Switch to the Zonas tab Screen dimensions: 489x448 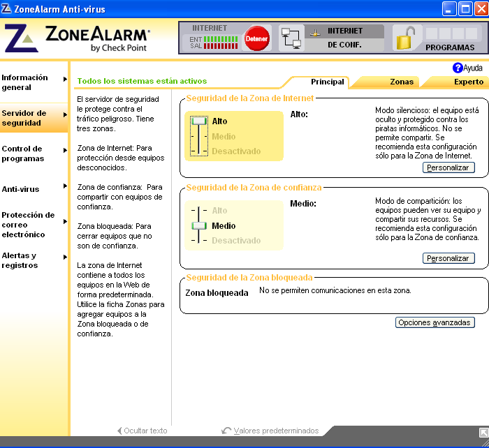tap(402, 82)
